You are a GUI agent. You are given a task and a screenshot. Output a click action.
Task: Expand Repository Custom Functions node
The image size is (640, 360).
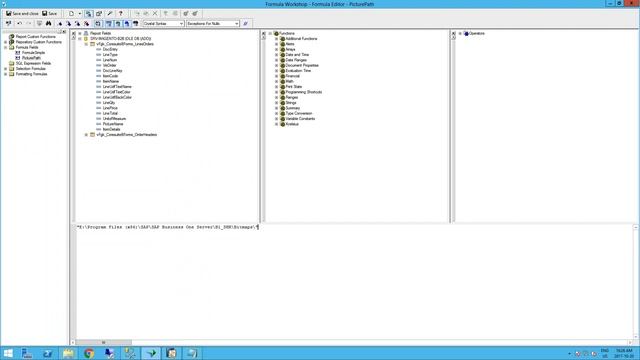(6, 42)
